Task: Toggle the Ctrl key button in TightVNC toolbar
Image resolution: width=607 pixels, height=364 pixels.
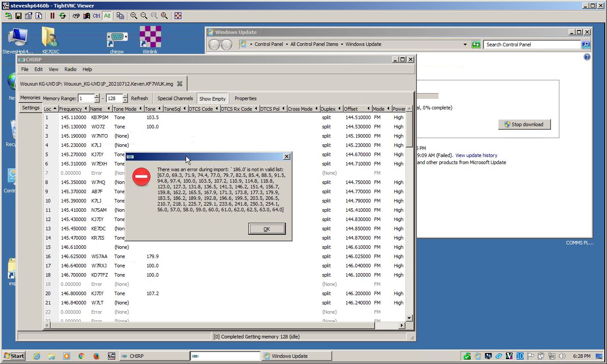Action: click(97, 15)
